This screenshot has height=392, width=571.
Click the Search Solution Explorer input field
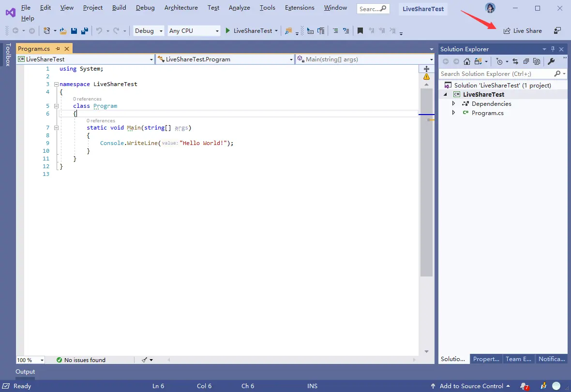click(503, 74)
